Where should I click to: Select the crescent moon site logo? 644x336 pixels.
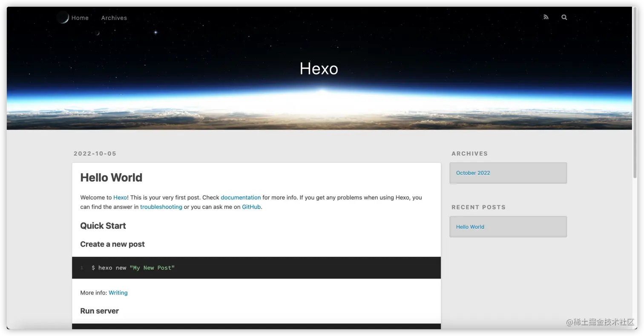(63, 17)
